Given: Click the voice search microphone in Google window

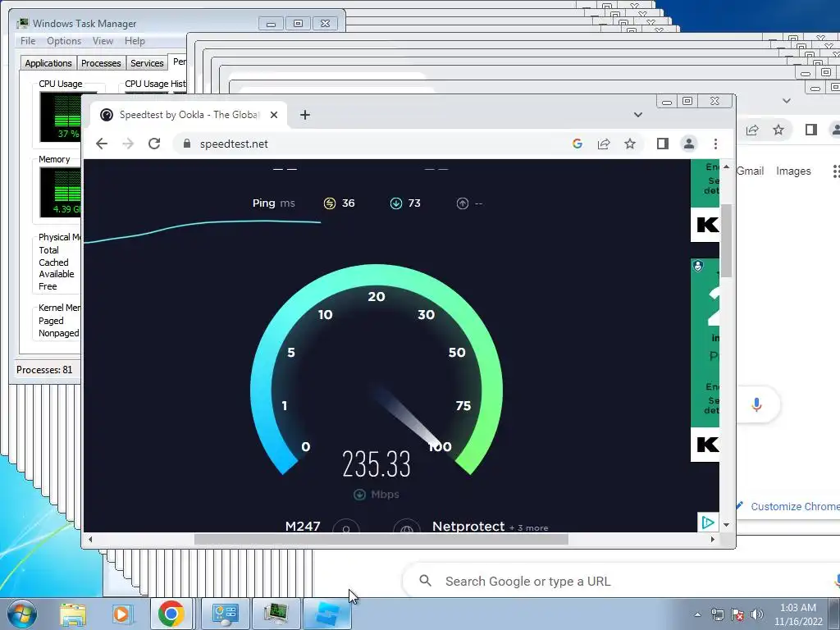Looking at the screenshot, I should click(756, 404).
